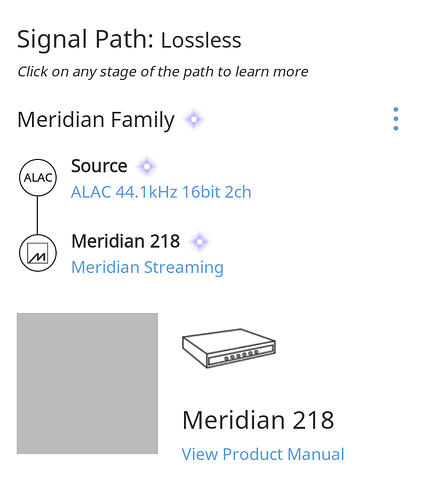Click the Meridian logo circle icon
443x500 pixels.
(38, 253)
